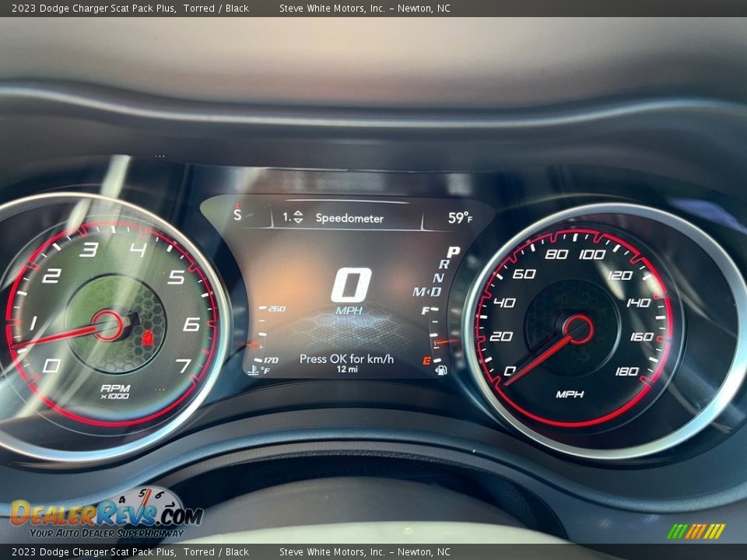Click the M D gear indicator
Screen dimensions: 747x560
point(427,292)
